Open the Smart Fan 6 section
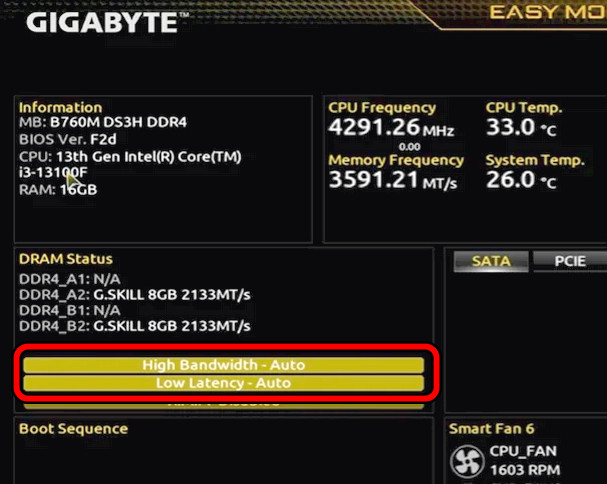607x484 pixels. pyautogui.click(x=491, y=429)
